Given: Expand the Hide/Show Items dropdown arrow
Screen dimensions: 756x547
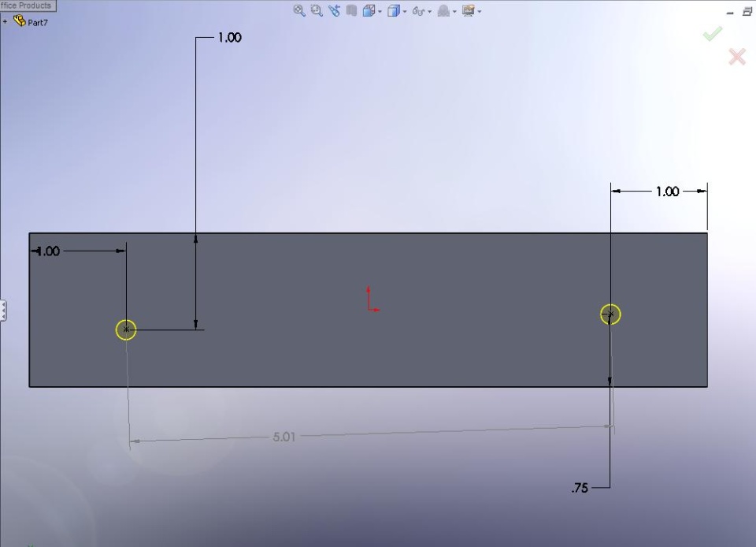Looking at the screenshot, I should pos(430,12).
